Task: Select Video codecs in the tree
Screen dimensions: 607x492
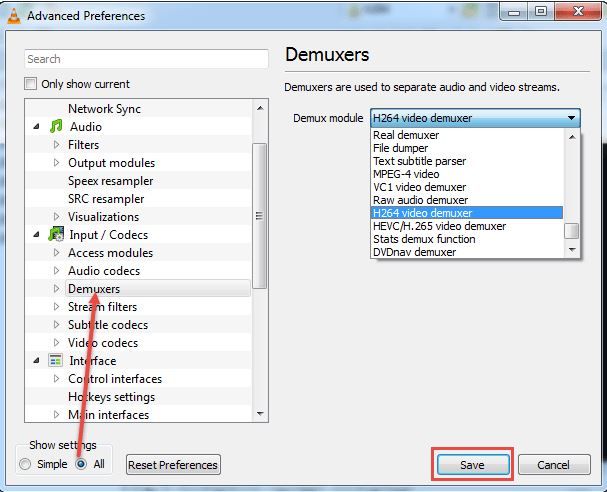Action: click(103, 343)
